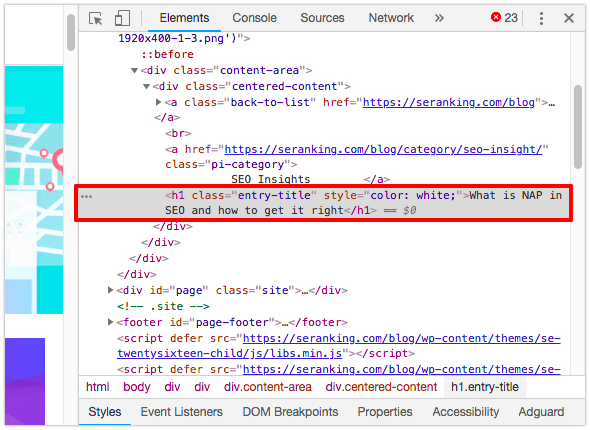Switch to the Elements tab
This screenshot has width=590, height=430.
(184, 18)
